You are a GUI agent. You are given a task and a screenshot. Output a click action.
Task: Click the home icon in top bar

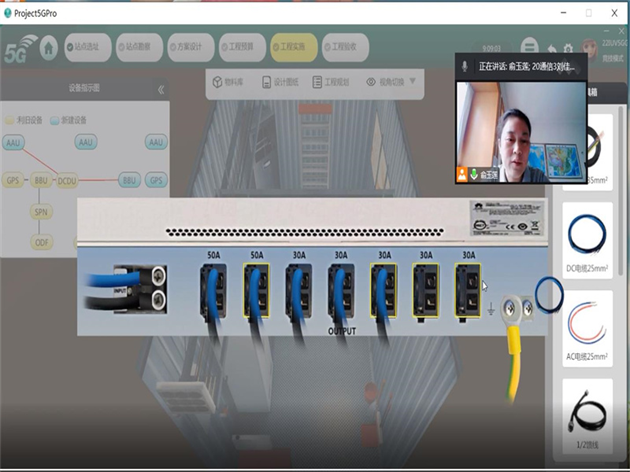tap(49, 48)
